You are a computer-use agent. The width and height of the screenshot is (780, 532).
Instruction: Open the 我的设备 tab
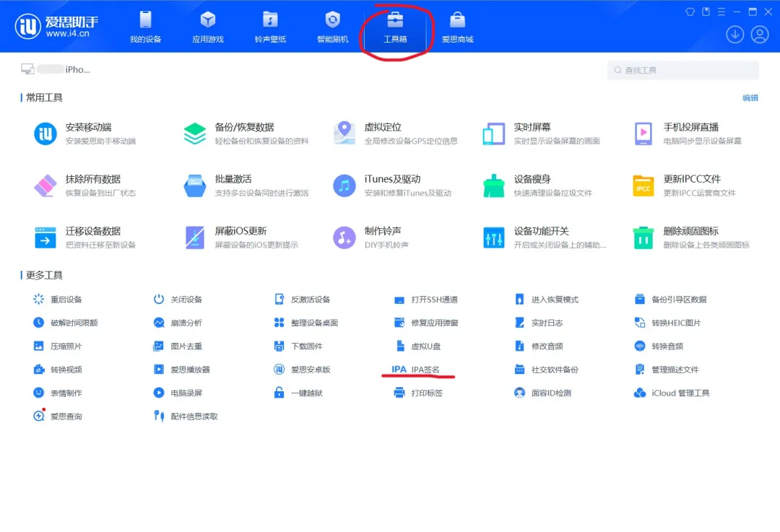pos(145,27)
